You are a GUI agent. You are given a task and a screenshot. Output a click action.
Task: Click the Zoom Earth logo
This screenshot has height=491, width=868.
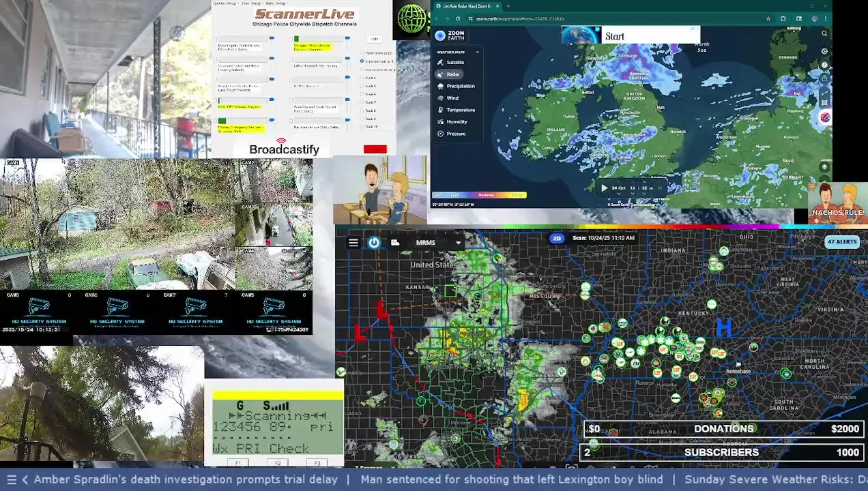click(450, 35)
